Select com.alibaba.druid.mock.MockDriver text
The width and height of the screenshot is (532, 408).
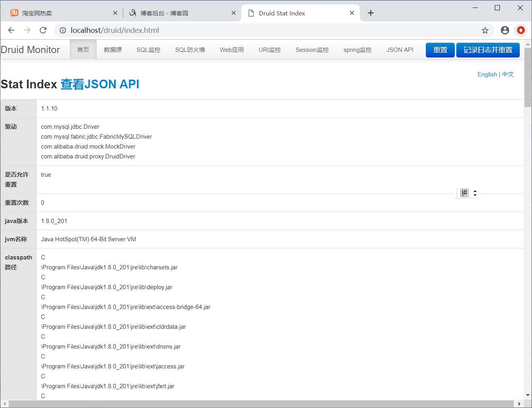[88, 147]
